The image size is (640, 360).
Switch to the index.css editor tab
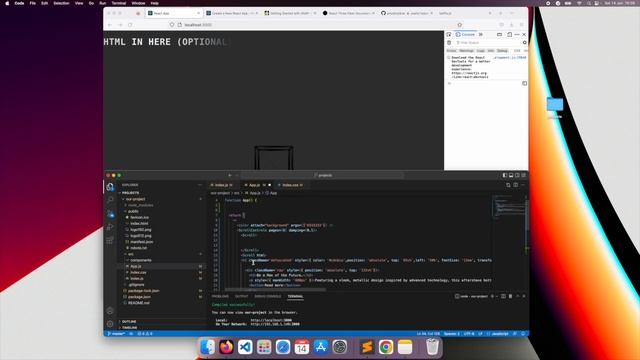tap(291, 185)
